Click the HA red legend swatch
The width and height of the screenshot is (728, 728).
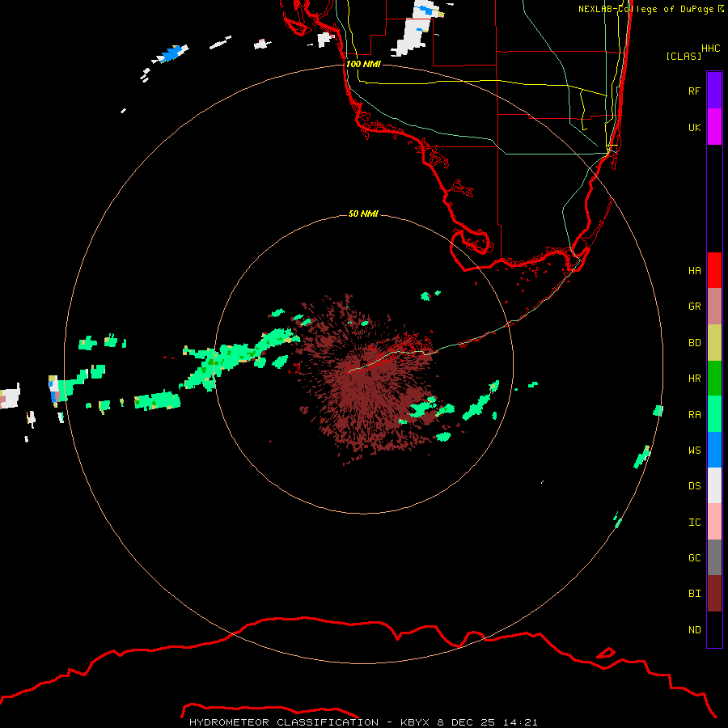(x=714, y=270)
